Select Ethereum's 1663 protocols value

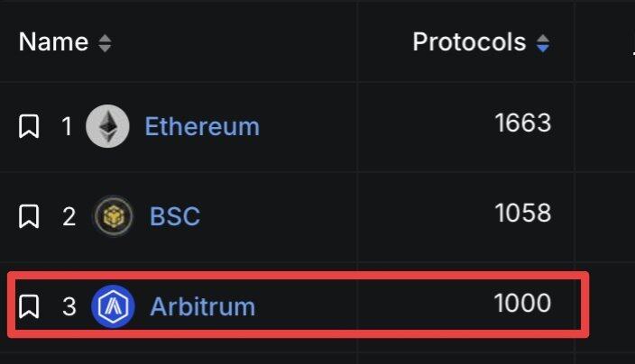(523, 123)
